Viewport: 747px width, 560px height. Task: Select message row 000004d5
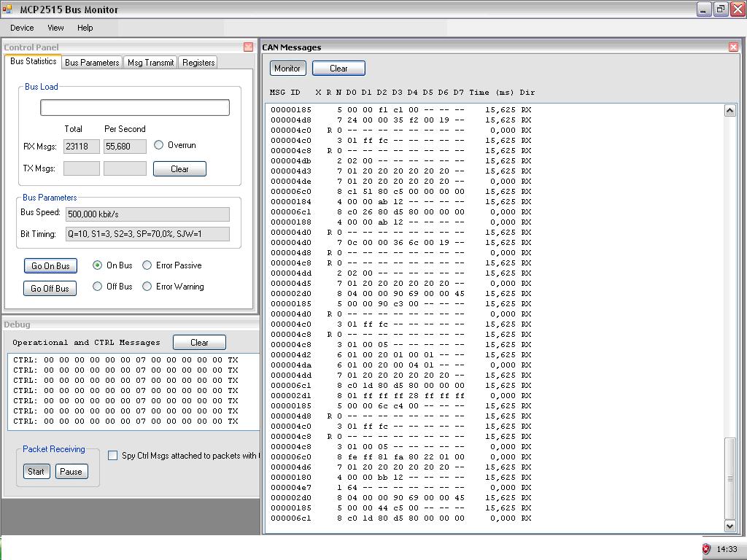pyautogui.click(x=401, y=284)
